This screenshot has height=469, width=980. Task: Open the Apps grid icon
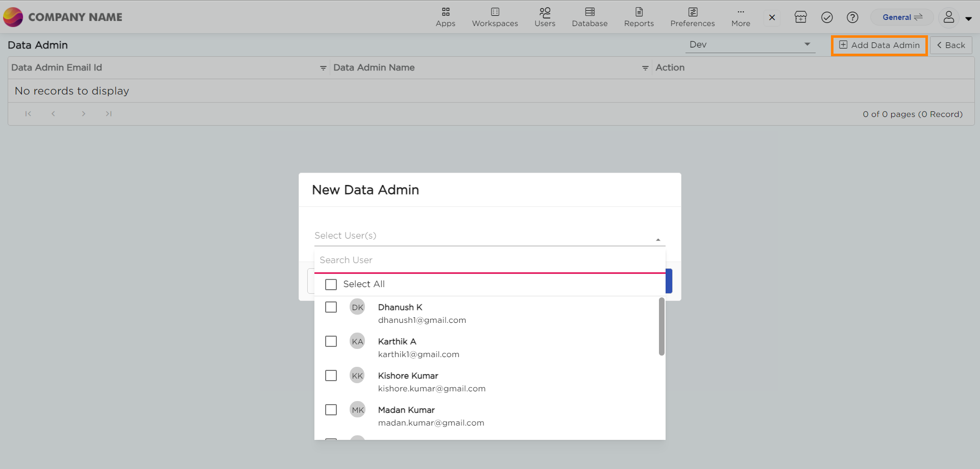[445, 17]
